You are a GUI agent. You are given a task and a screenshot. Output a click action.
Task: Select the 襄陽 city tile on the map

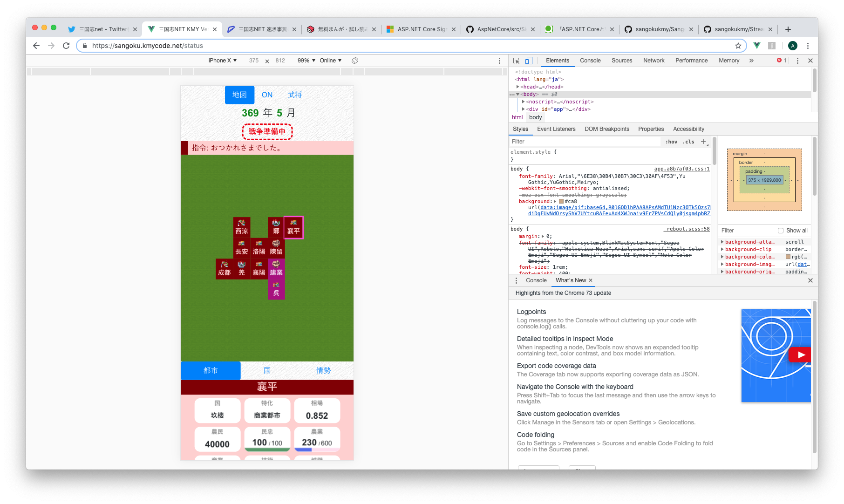point(259,268)
